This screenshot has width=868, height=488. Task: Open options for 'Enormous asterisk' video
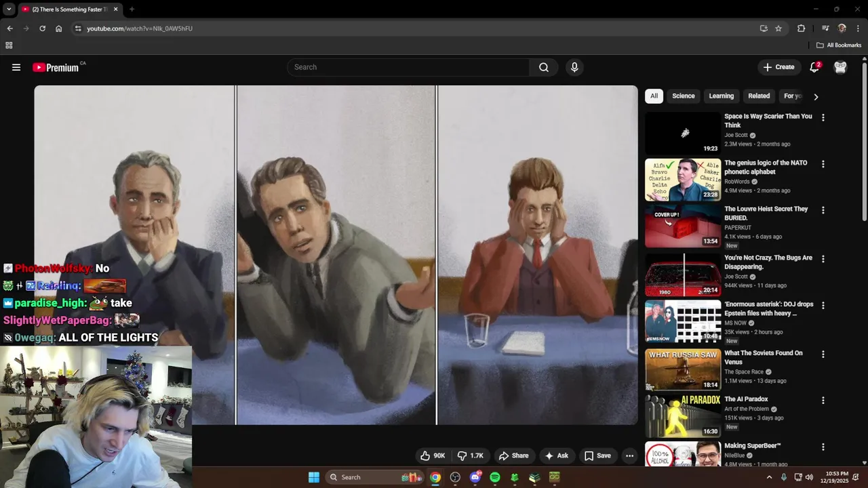pos(823,306)
